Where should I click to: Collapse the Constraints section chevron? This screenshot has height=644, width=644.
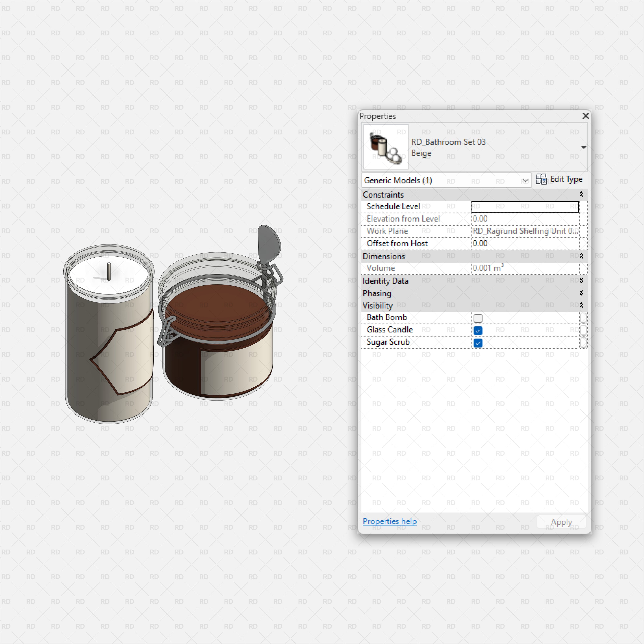coord(581,194)
